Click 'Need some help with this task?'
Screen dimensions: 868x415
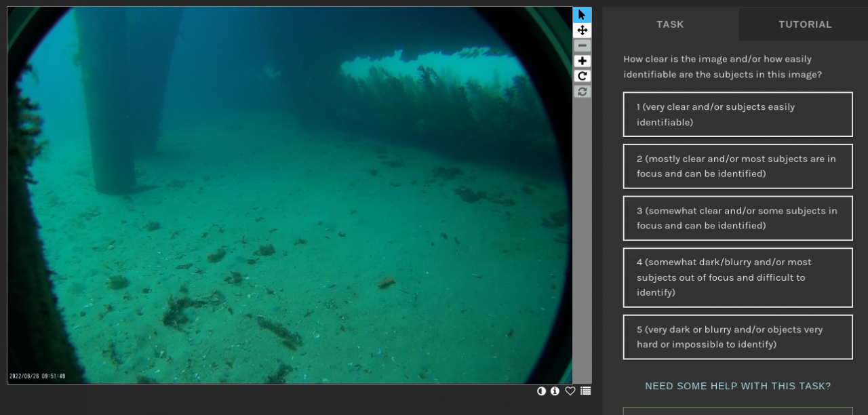tap(738, 386)
